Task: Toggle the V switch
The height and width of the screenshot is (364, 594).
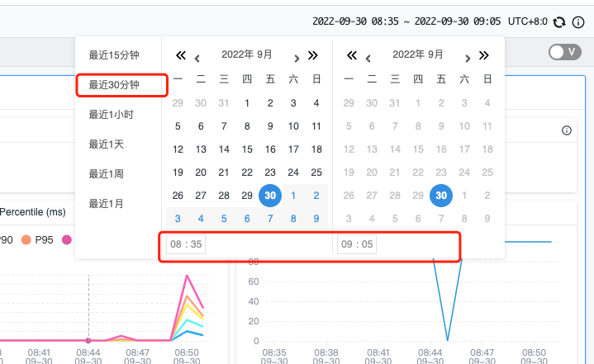Action: tap(565, 52)
